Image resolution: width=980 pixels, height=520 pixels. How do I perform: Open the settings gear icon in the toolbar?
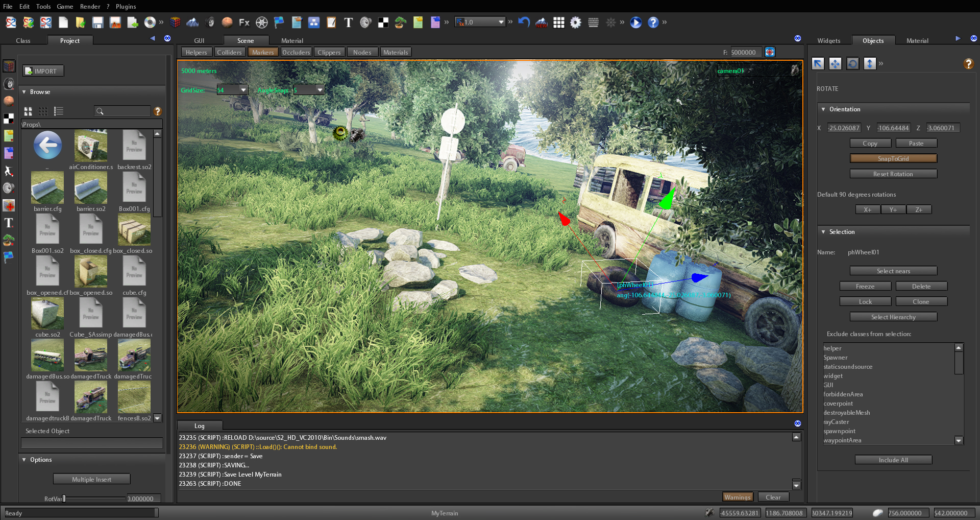[x=575, y=22]
